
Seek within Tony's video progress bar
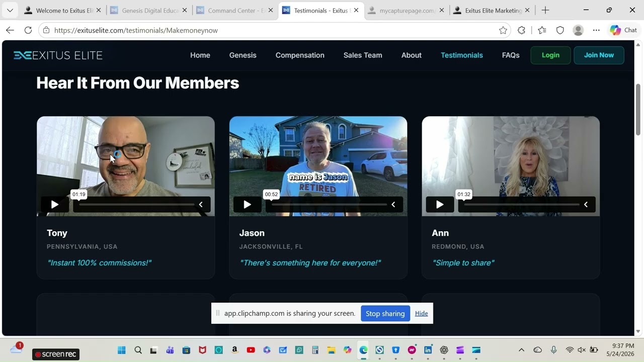(x=137, y=205)
